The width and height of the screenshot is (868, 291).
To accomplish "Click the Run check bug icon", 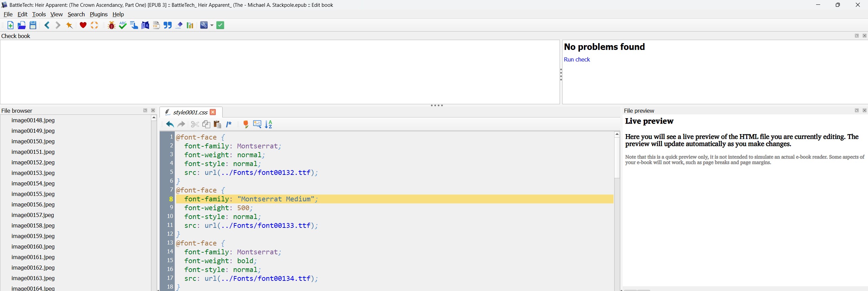I will tap(111, 25).
